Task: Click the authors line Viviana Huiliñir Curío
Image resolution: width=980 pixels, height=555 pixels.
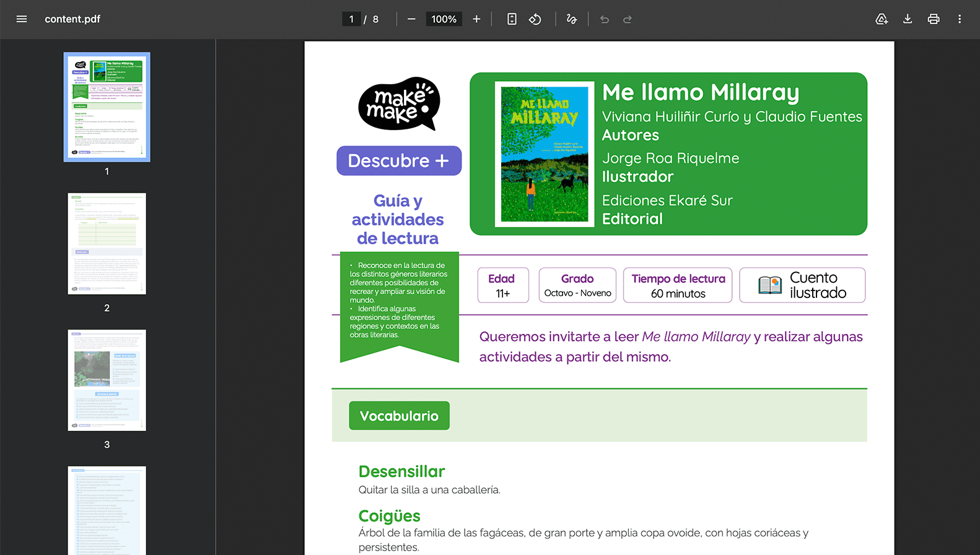Action: pyautogui.click(x=732, y=116)
